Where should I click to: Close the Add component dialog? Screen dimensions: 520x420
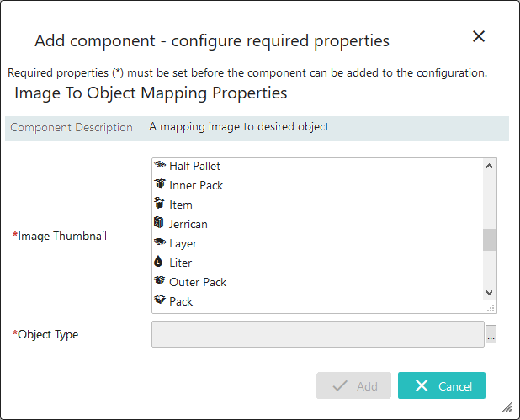(x=479, y=36)
